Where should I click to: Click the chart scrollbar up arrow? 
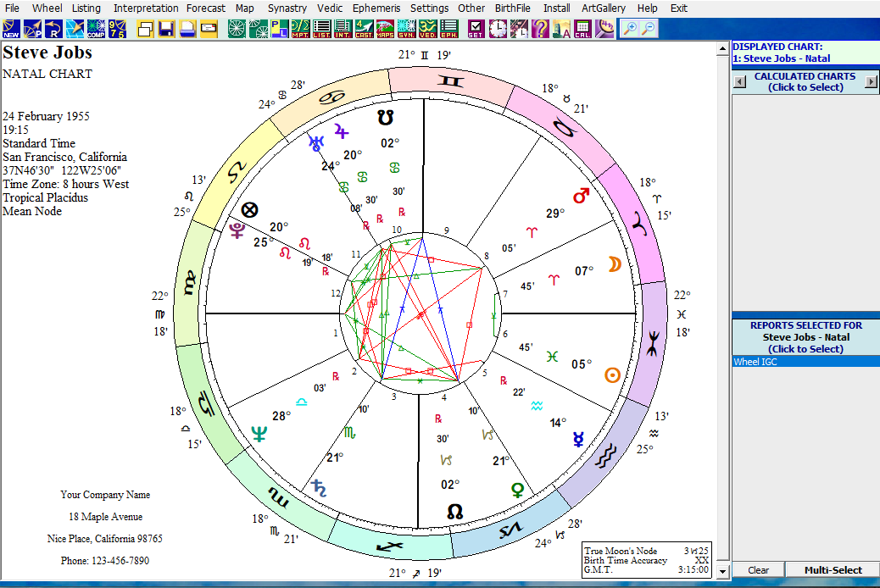click(723, 49)
